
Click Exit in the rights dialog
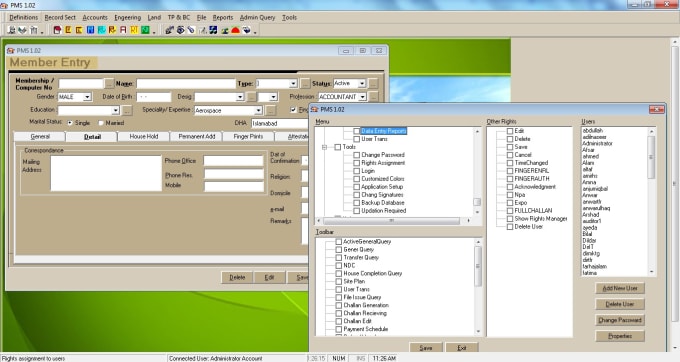pos(462,348)
